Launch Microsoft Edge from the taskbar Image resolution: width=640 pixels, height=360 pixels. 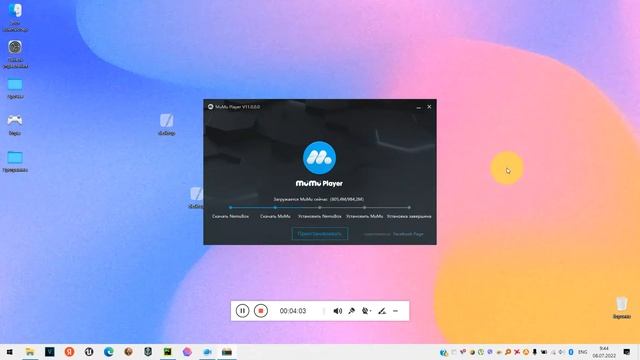coord(109,352)
